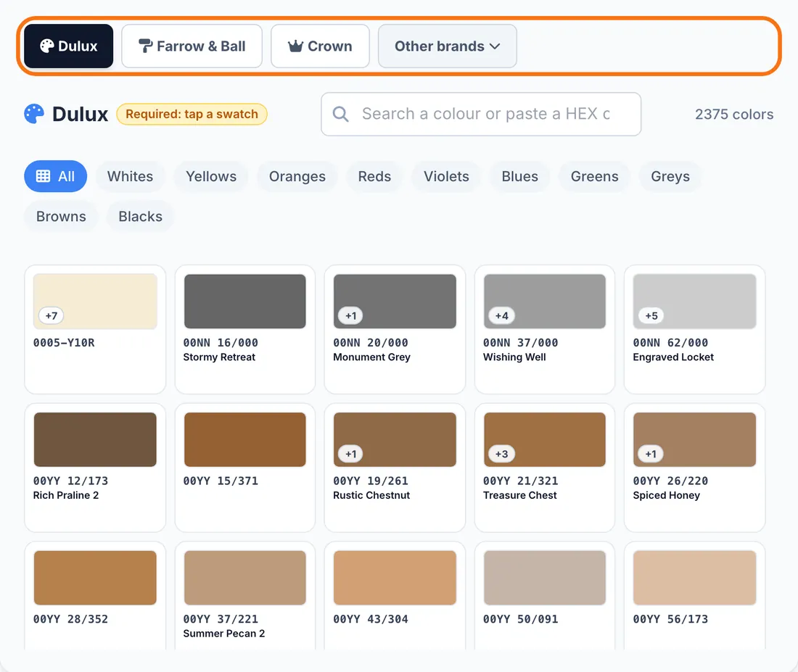
Task: Filter by Greens
Action: (x=594, y=177)
